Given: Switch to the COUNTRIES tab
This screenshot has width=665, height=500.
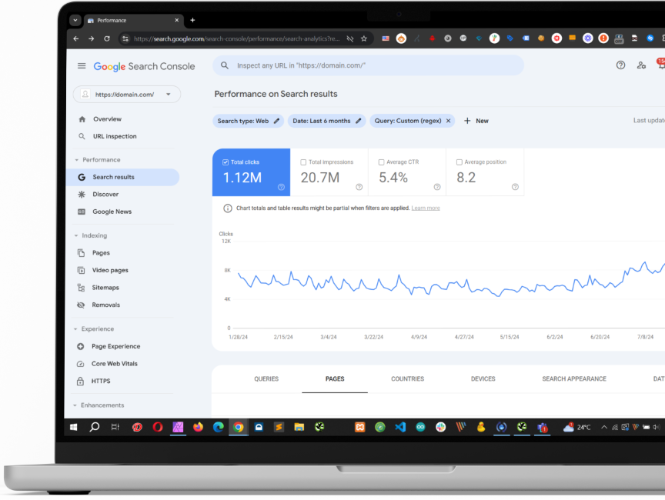Looking at the screenshot, I should tap(408, 379).
